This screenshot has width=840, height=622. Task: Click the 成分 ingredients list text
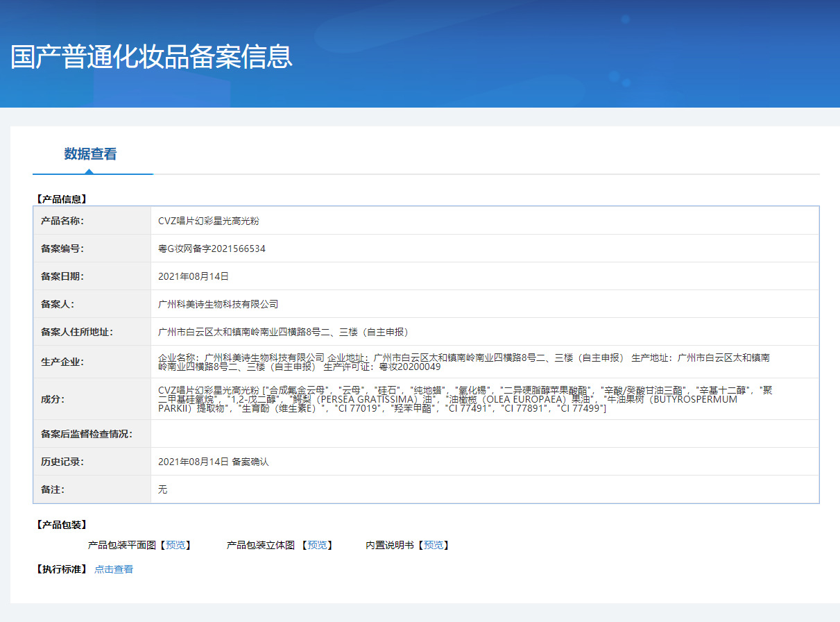465,399
